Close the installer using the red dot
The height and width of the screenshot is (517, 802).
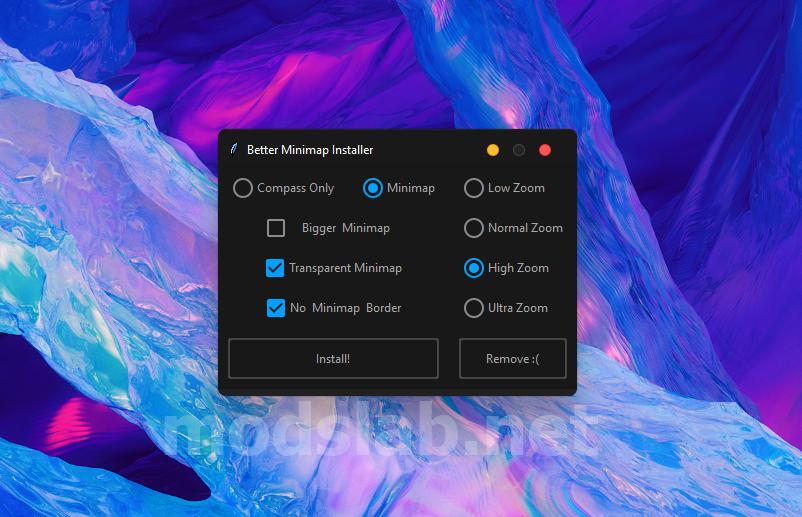click(545, 150)
